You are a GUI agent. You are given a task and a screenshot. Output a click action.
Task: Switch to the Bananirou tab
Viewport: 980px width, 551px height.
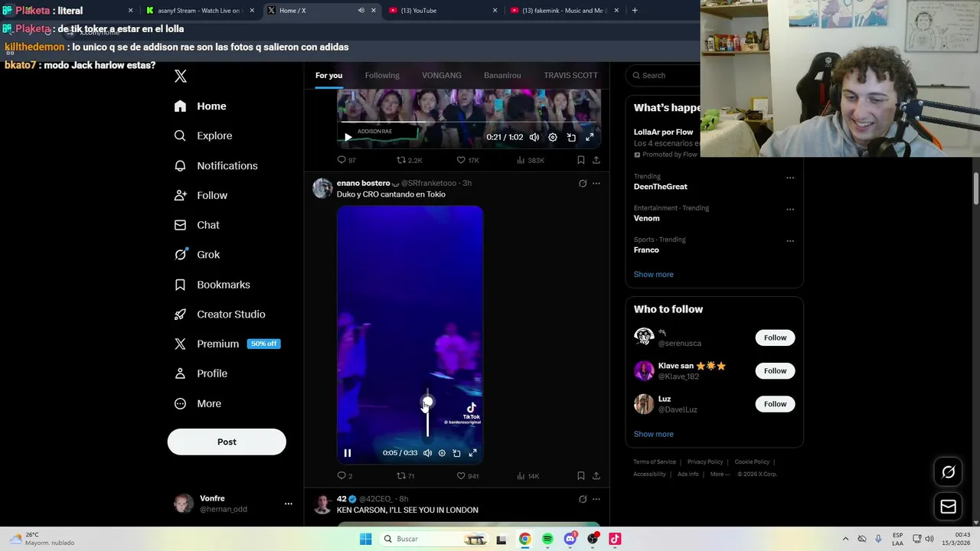(x=502, y=75)
